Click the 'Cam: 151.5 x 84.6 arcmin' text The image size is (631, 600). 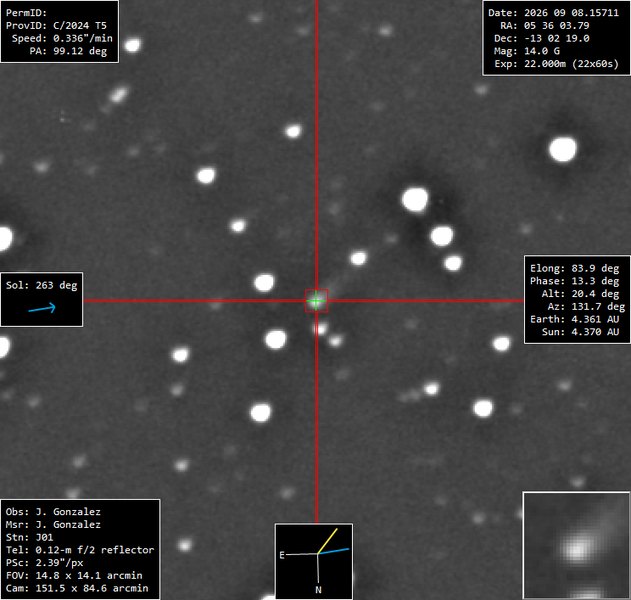coord(77,588)
